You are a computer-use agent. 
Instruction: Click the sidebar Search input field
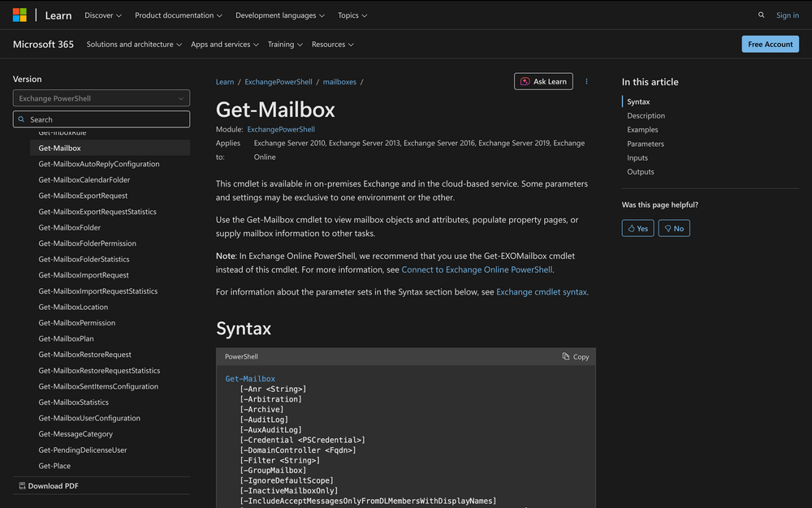pyautogui.click(x=101, y=119)
